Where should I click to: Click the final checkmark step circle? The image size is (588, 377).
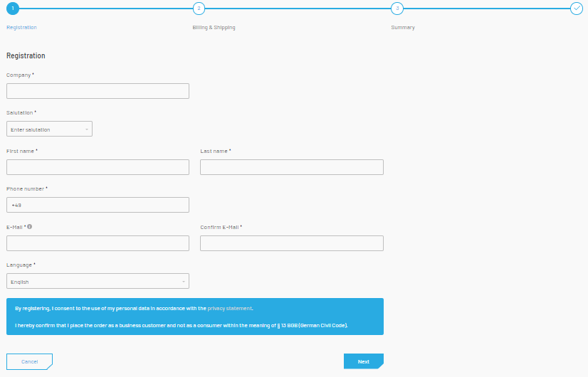[577, 9]
